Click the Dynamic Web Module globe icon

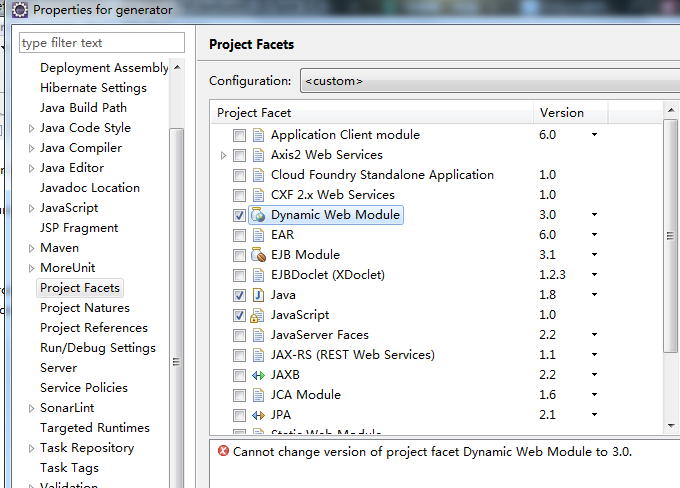pyautogui.click(x=258, y=215)
